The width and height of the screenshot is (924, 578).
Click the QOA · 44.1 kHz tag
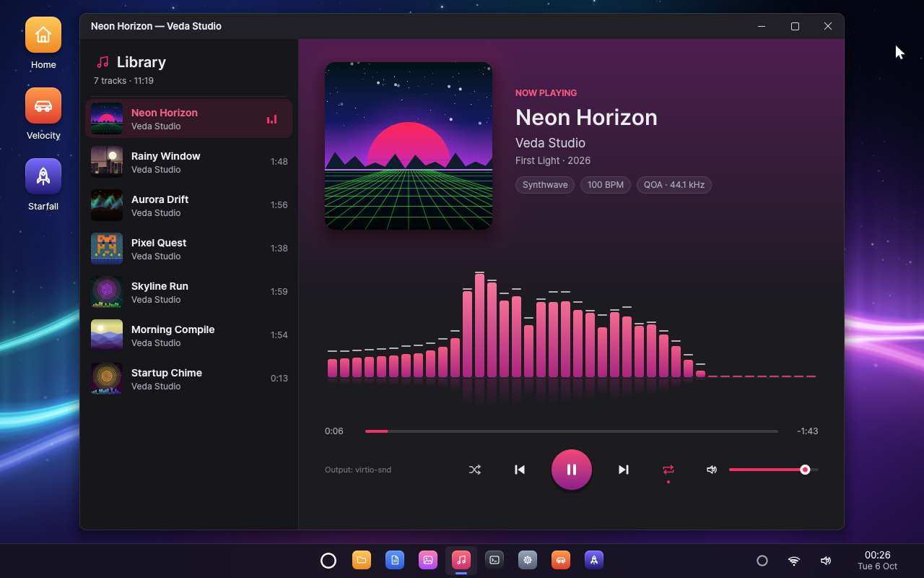tap(674, 185)
